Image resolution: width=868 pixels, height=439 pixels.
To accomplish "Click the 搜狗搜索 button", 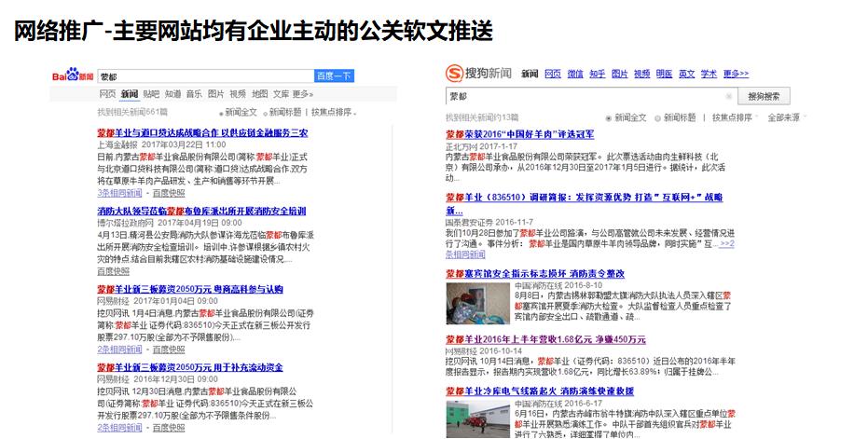I will (764, 96).
